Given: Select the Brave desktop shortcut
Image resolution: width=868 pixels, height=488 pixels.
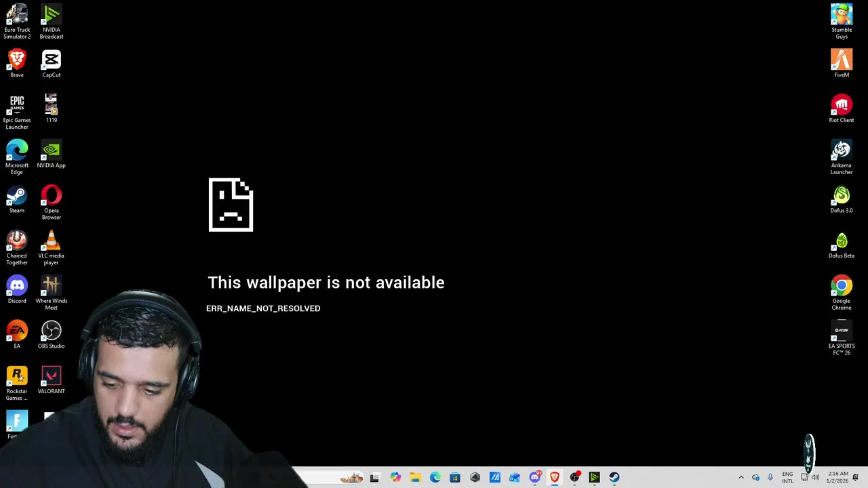Looking at the screenshot, I should [17, 64].
